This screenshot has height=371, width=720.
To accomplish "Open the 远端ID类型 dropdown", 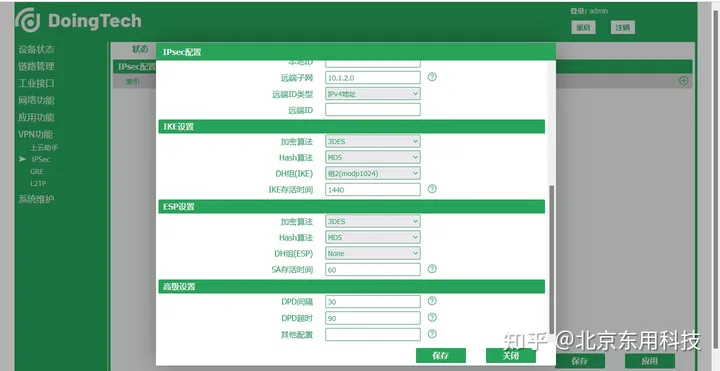I will tap(372, 94).
